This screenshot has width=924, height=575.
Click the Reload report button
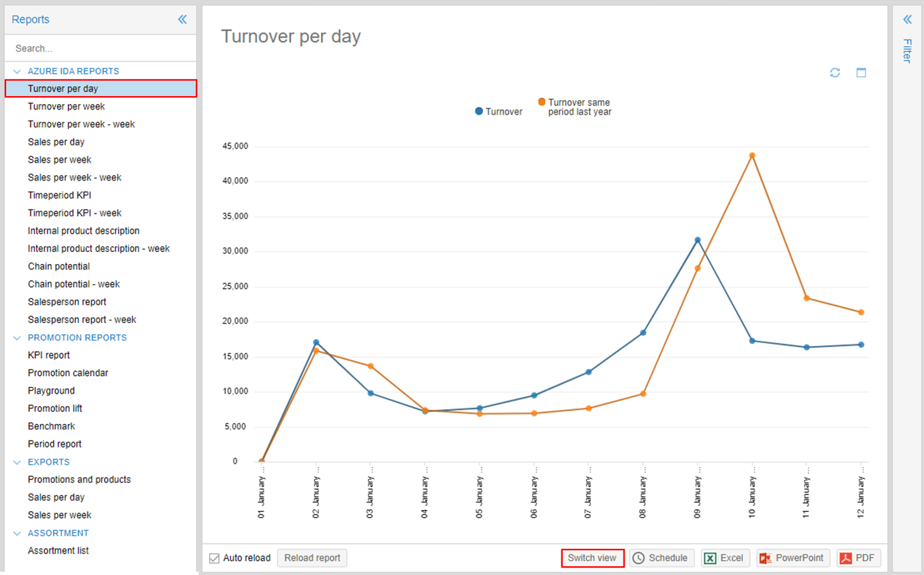(312, 558)
